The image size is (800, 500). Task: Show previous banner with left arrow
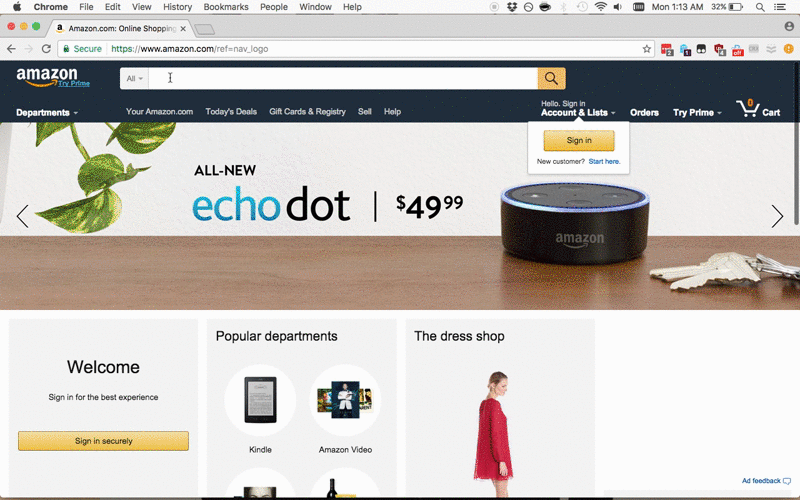click(x=22, y=216)
